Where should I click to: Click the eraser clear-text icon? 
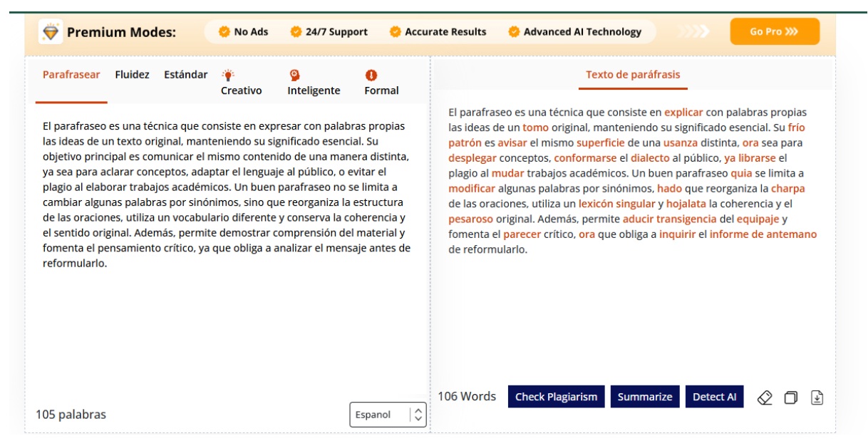click(x=765, y=398)
